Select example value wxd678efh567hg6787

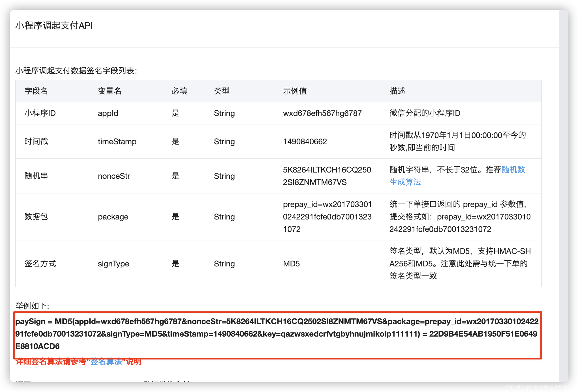pyautogui.click(x=322, y=113)
